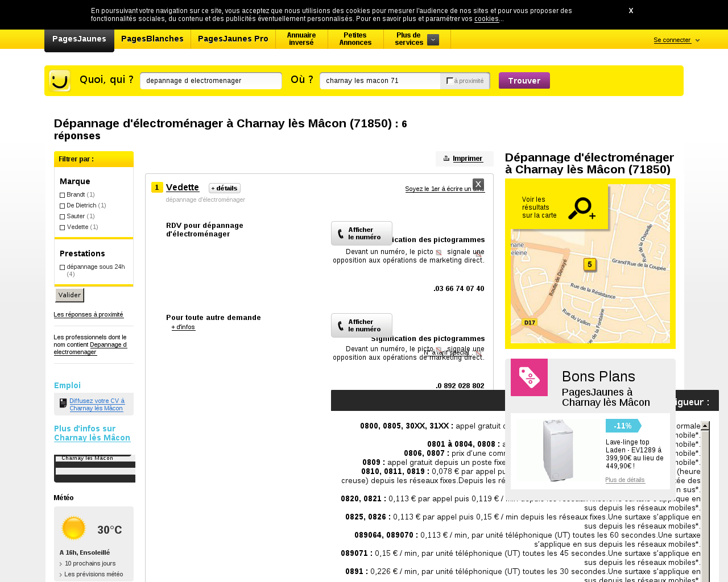
Task: Click the Diffusez votre CV document icon
Action: tap(63, 403)
